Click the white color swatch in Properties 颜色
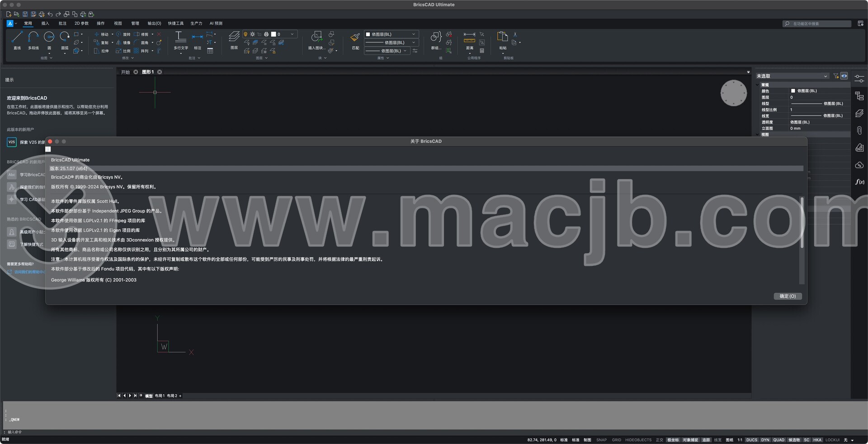This screenshot has width=868, height=444. pyautogui.click(x=793, y=91)
